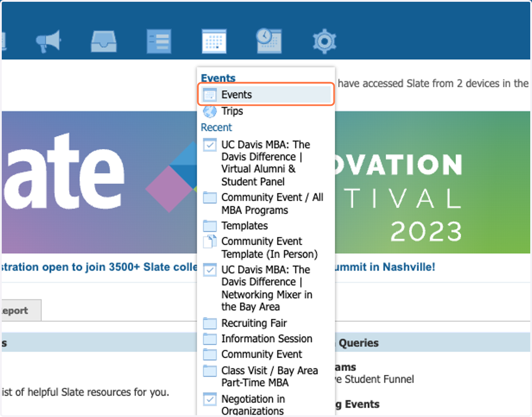Open Virtual Alumni & Student Panel event
This screenshot has width=532, height=417.
click(266, 163)
